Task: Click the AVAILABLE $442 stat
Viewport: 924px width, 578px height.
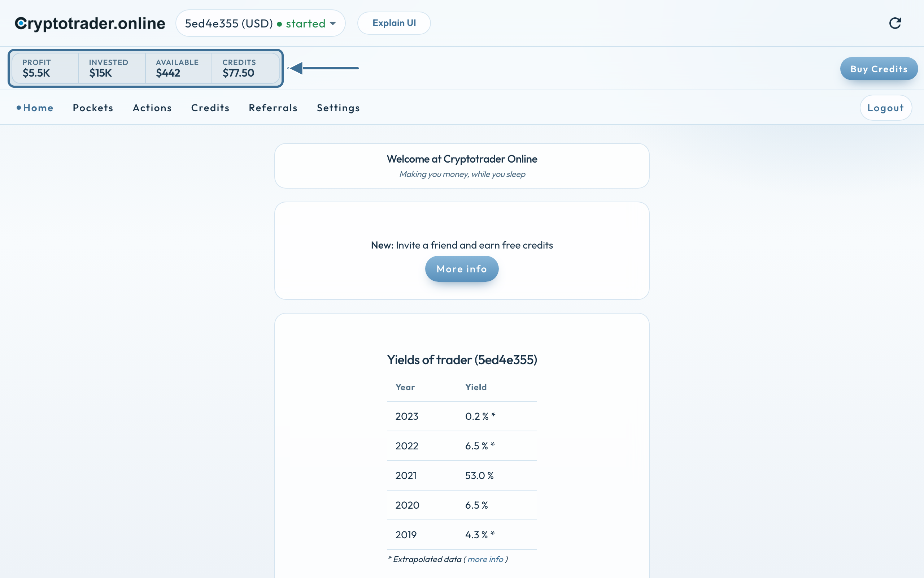Action: click(178, 68)
